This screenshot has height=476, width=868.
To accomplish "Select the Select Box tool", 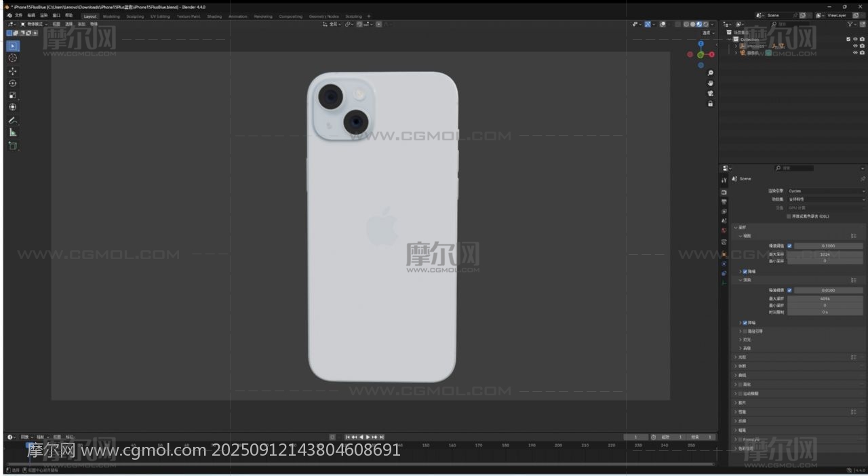I will pyautogui.click(x=13, y=46).
